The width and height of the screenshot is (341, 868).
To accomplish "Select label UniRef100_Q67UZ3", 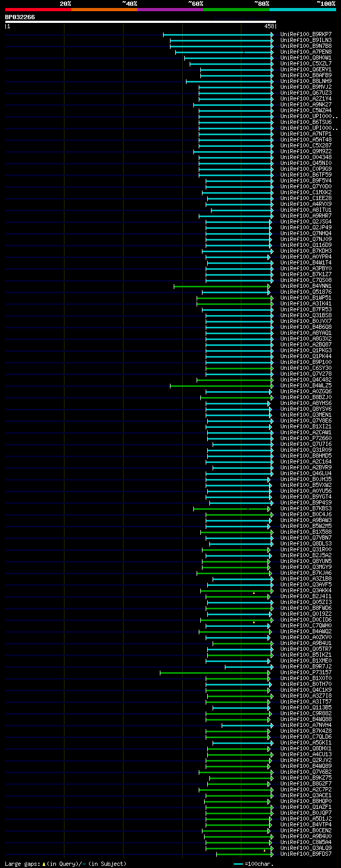I will pyautogui.click(x=306, y=93).
